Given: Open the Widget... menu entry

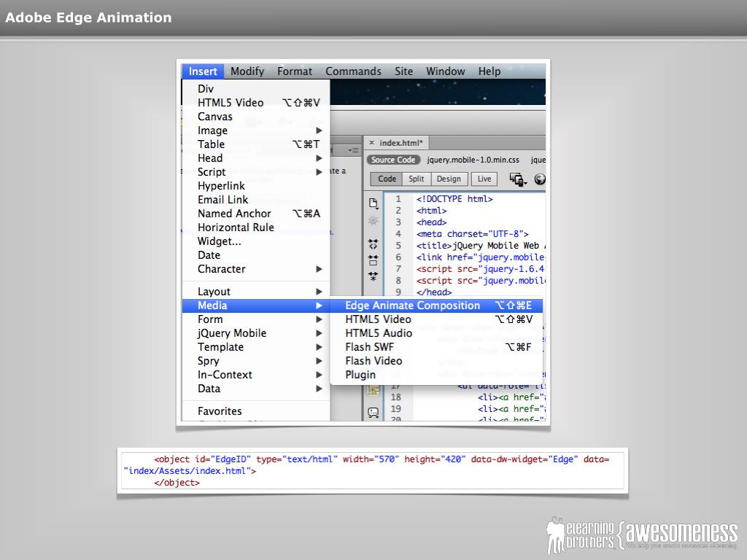Looking at the screenshot, I should click(x=256, y=241).
